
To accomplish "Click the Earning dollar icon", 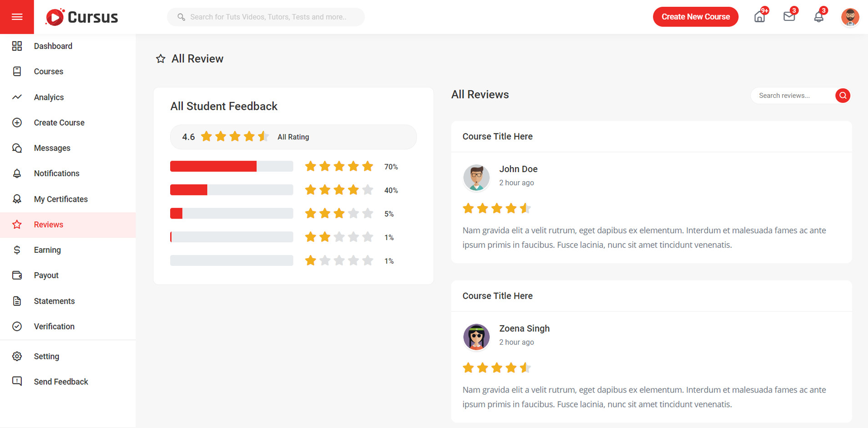I will pyautogui.click(x=17, y=250).
